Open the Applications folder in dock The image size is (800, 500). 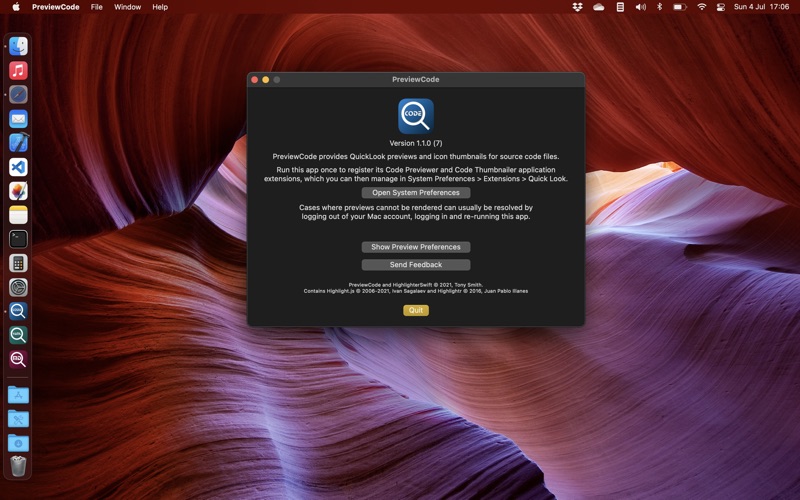tap(18, 394)
